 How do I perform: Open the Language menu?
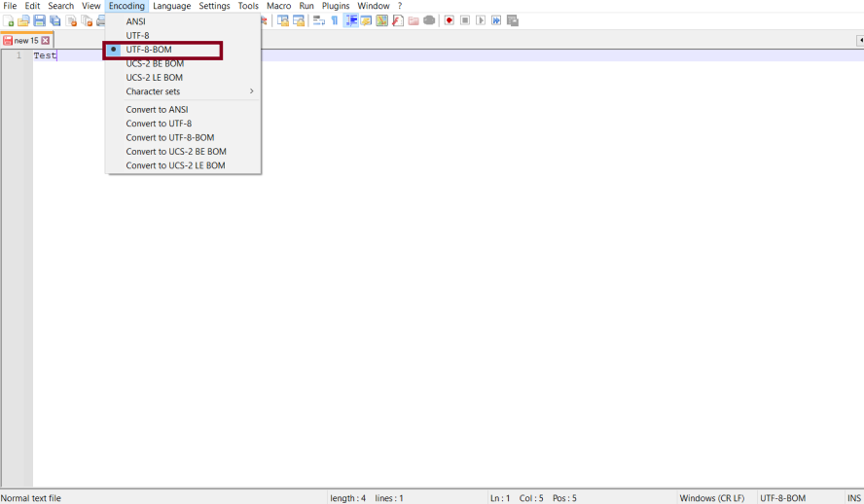171,6
